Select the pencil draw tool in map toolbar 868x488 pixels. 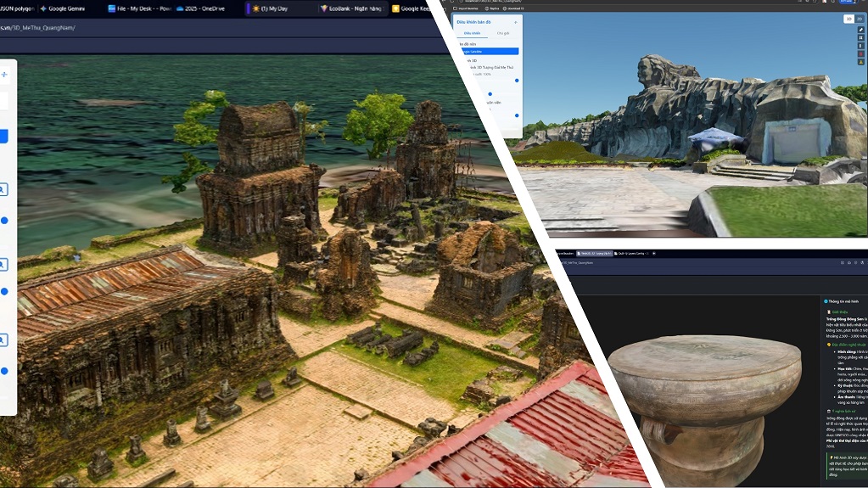tap(861, 30)
